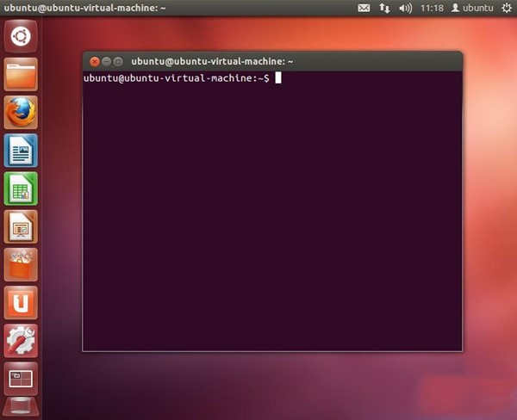Maximize the terminal window
The image size is (517, 420).
pyautogui.click(x=118, y=62)
